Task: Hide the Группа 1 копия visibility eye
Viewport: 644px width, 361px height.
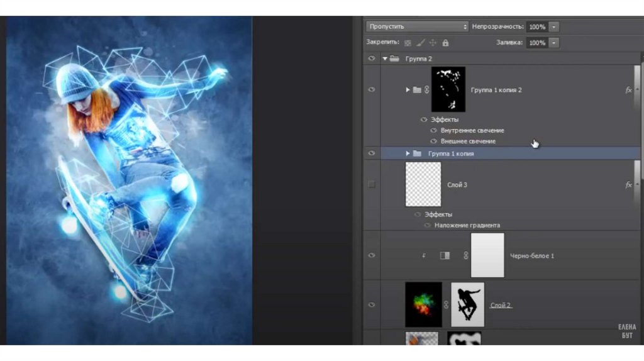Action: pos(372,153)
